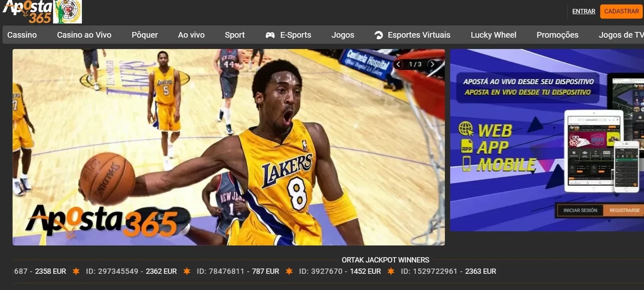Screen dimensions: 644x290
Task: Open the Cassino menu item
Action: point(22,35)
